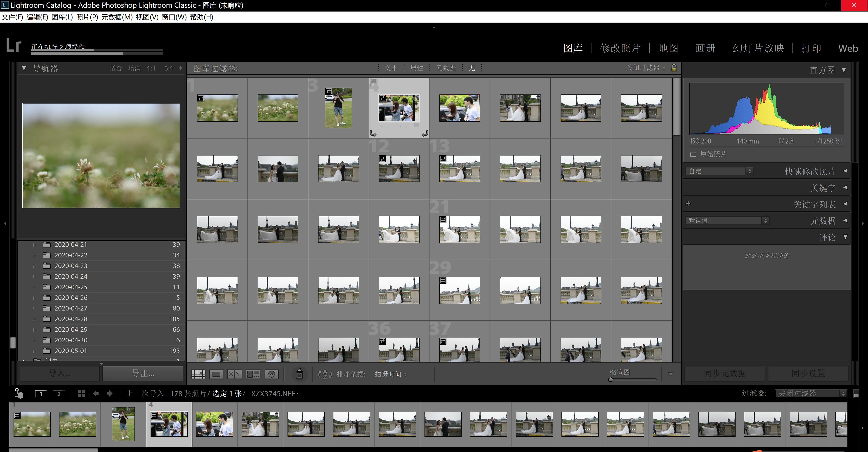868x452 pixels.
Task: Click the filter lock icon
Action: pos(674,68)
